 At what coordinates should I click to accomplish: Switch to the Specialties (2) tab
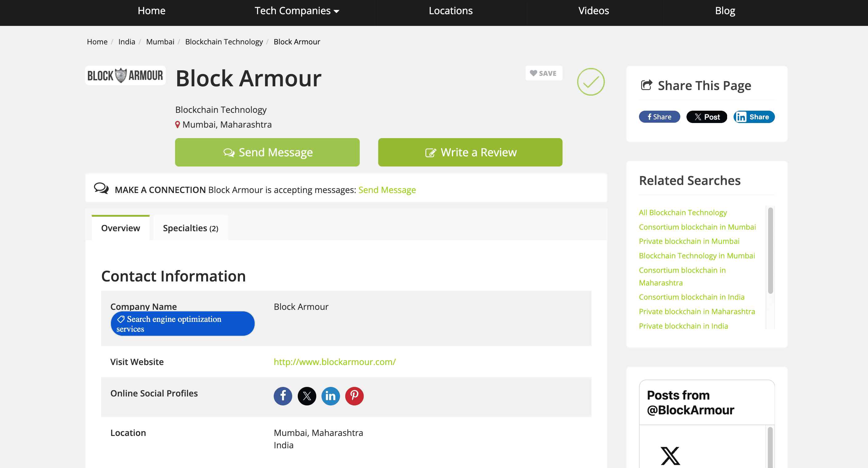[190, 228]
